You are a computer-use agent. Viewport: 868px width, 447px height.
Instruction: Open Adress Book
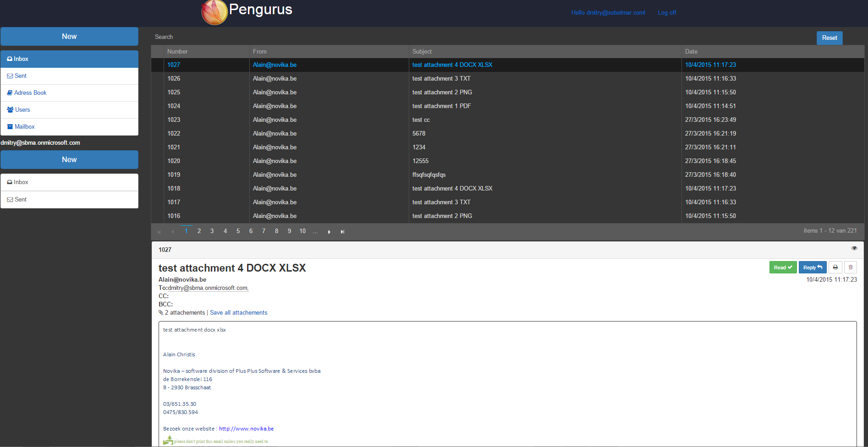69,93
